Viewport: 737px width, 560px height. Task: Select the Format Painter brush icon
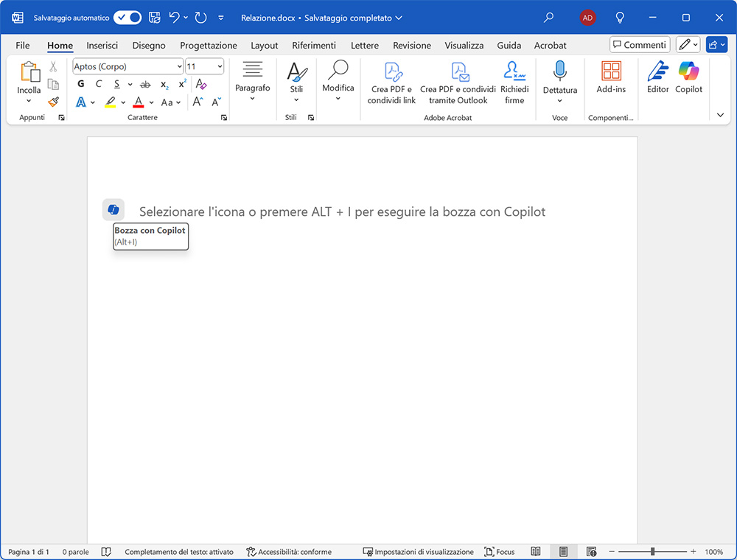click(x=53, y=102)
